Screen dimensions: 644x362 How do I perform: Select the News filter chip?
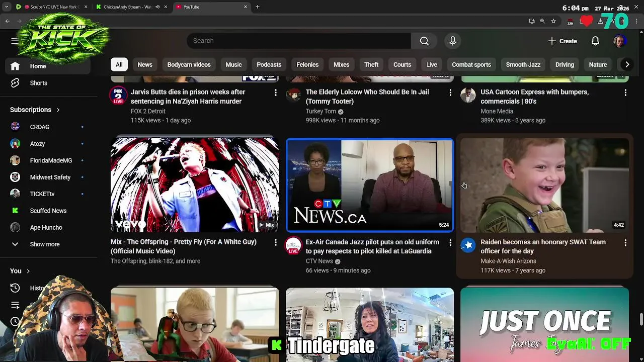click(x=145, y=64)
